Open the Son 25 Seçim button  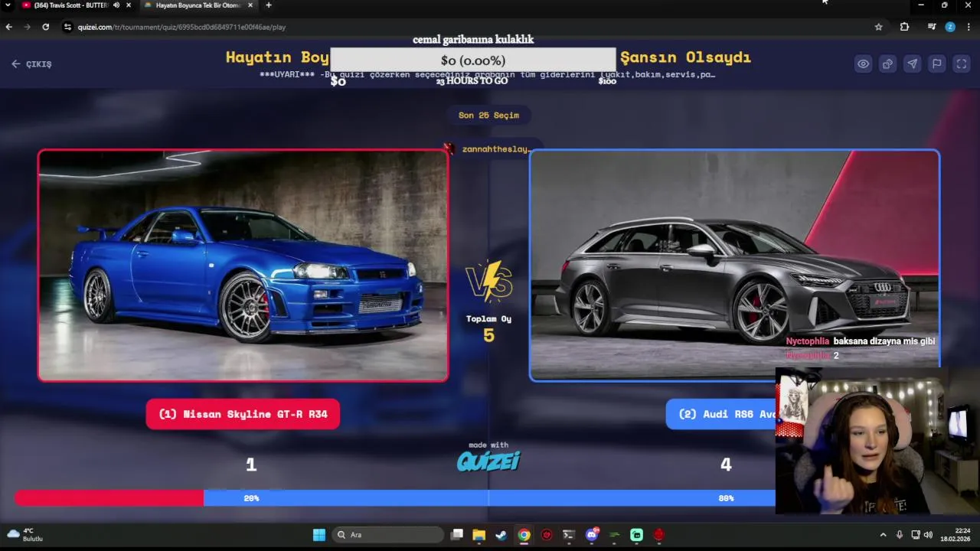pyautogui.click(x=488, y=116)
